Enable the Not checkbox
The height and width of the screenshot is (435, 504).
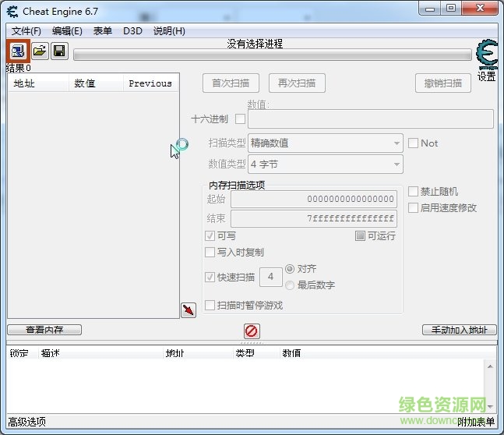(x=413, y=143)
